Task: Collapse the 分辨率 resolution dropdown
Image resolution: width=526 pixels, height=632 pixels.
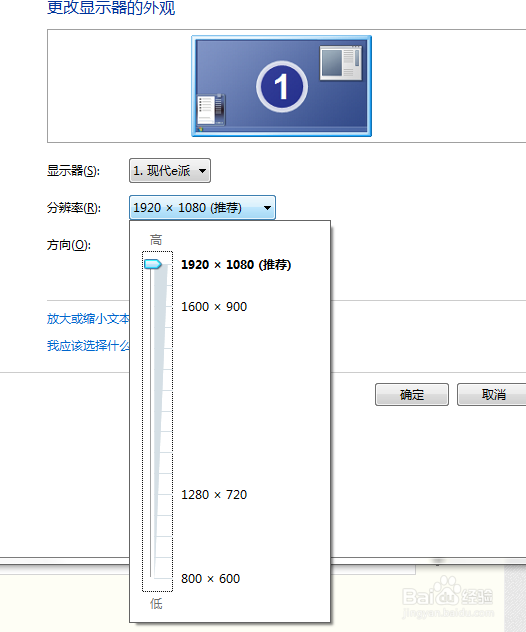Action: pyautogui.click(x=202, y=208)
